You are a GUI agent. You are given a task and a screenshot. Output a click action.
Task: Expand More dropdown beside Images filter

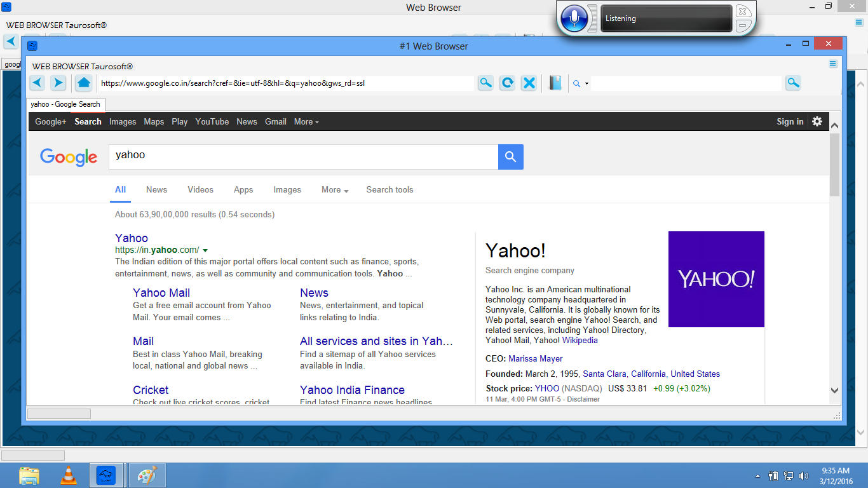[335, 190]
